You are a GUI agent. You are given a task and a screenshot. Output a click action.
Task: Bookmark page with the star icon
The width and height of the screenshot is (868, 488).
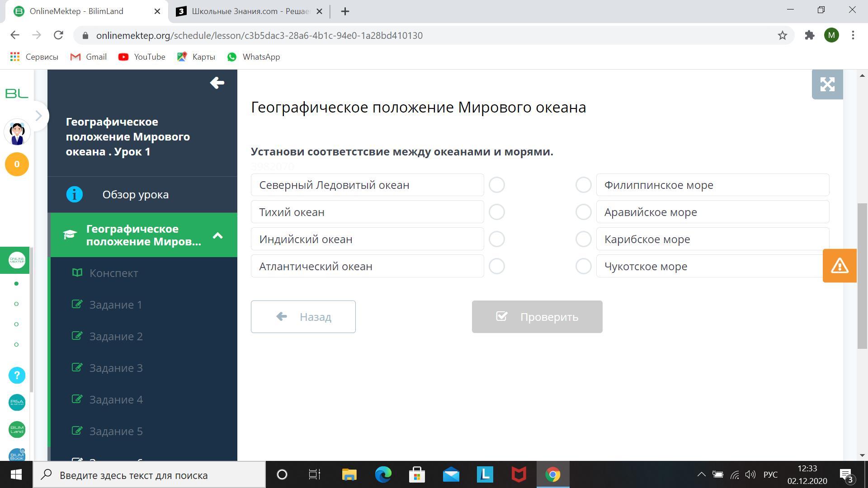(782, 35)
